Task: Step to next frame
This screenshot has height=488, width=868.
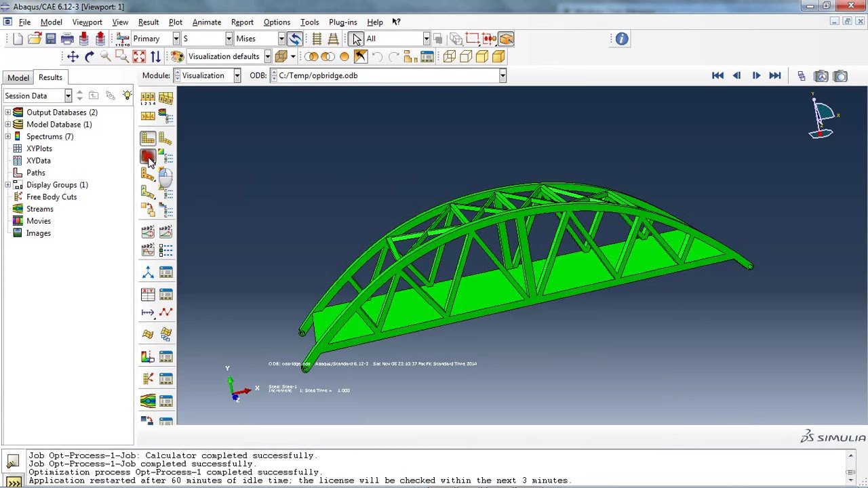Action: point(755,76)
